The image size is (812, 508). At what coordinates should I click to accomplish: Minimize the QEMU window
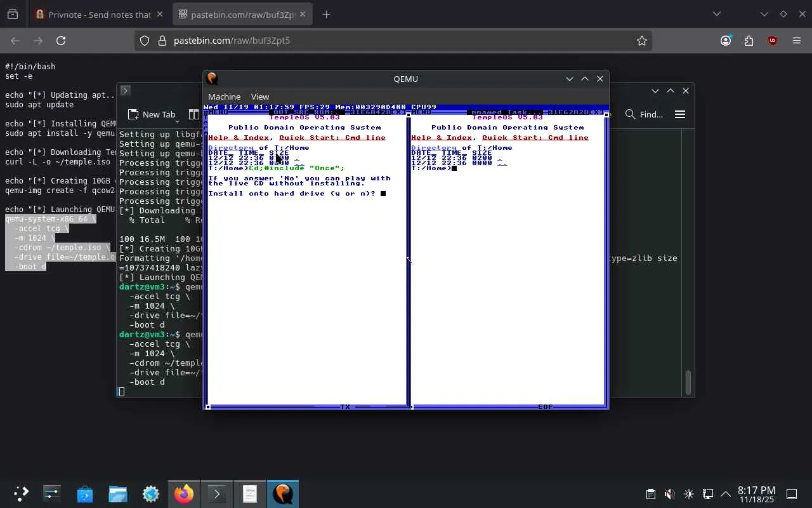click(570, 79)
